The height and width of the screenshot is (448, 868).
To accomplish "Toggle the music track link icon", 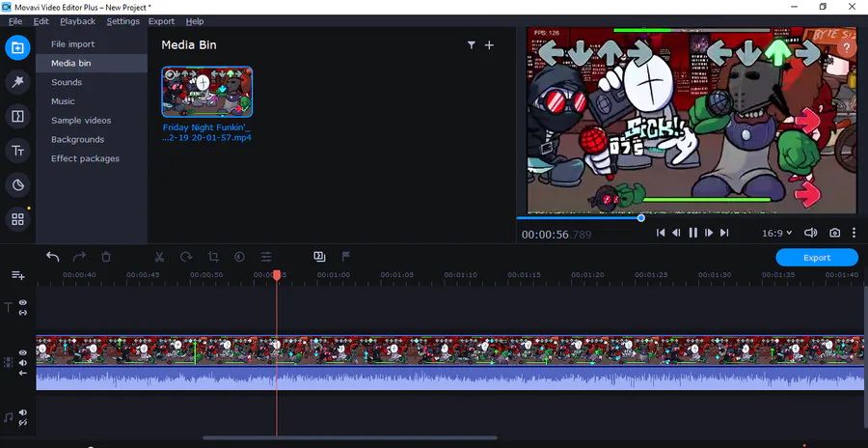I will click(x=23, y=423).
